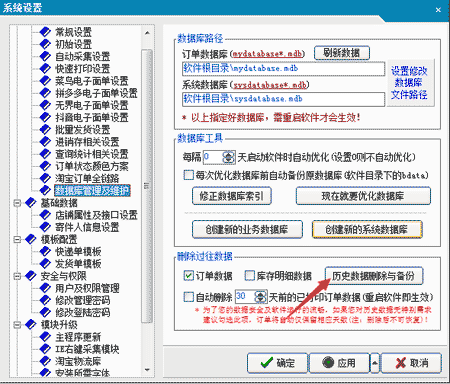Collapse the 安全与权限 tree node
450x384 pixels.
(x=17, y=276)
